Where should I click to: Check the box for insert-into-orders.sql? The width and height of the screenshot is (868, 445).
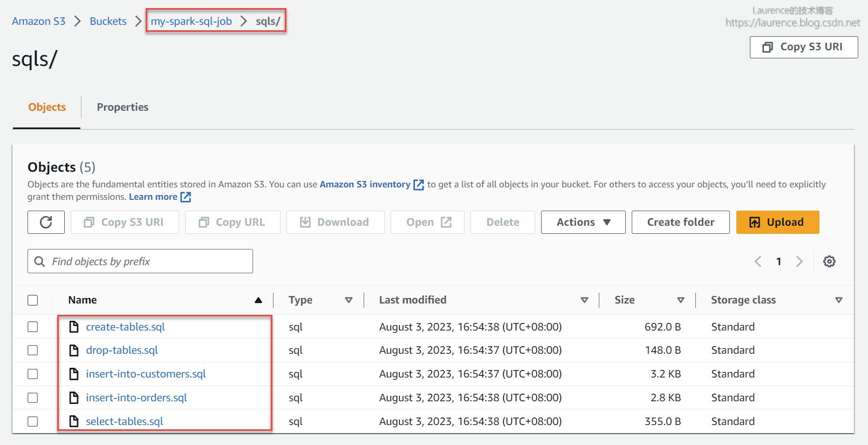pyautogui.click(x=33, y=397)
